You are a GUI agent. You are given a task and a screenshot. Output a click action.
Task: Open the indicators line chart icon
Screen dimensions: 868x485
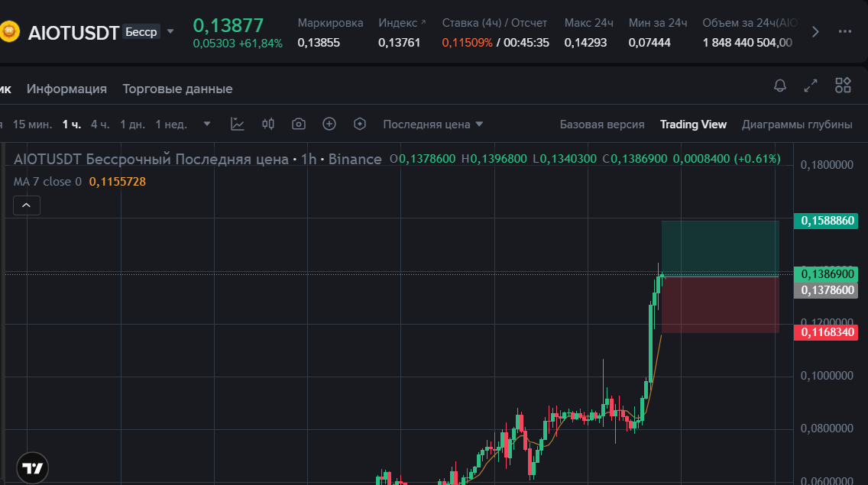(x=238, y=124)
